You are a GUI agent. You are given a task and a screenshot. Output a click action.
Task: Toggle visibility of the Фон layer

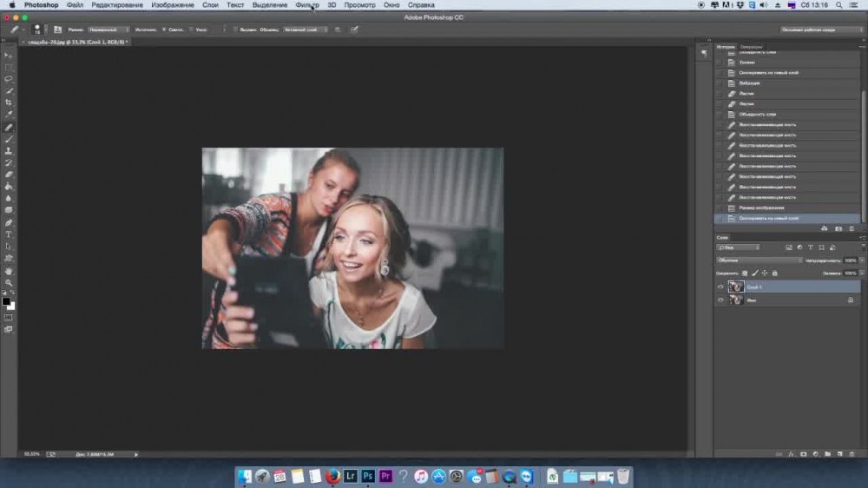click(720, 300)
